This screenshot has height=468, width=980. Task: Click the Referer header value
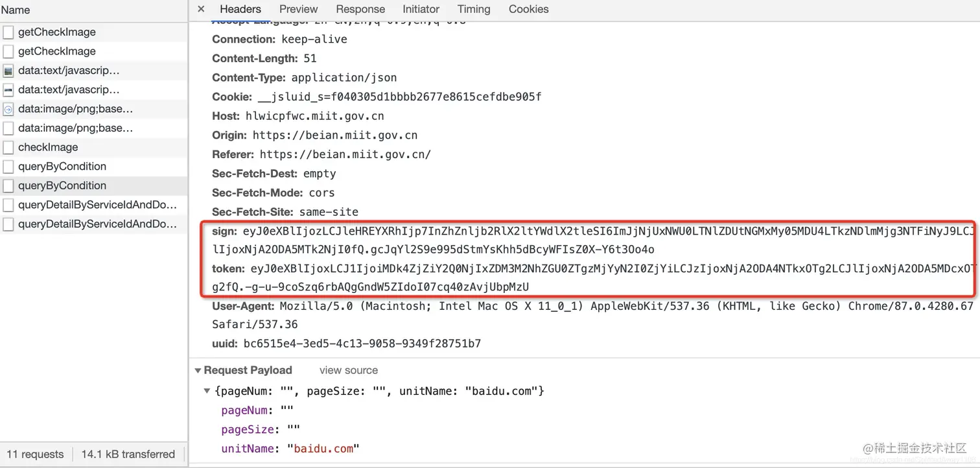345,154
